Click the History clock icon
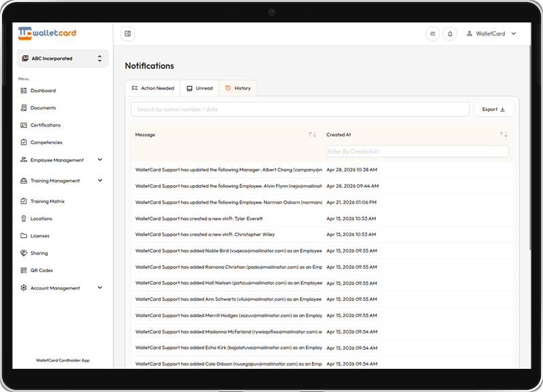 pyautogui.click(x=228, y=88)
